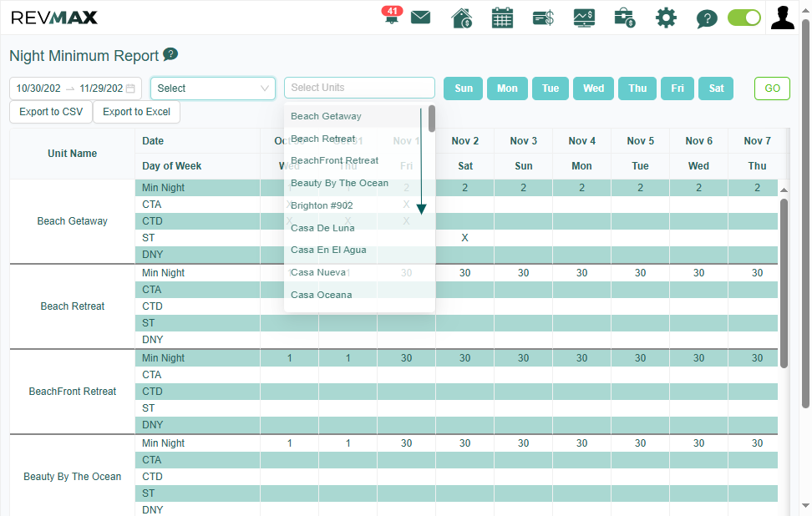The width and height of the screenshot is (812, 516).
Task: Click the units dropdown list scrollbar thumb
Action: (432, 119)
